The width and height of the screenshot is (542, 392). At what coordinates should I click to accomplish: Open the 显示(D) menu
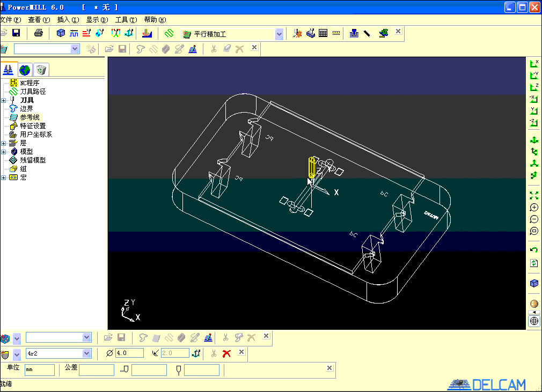click(97, 20)
